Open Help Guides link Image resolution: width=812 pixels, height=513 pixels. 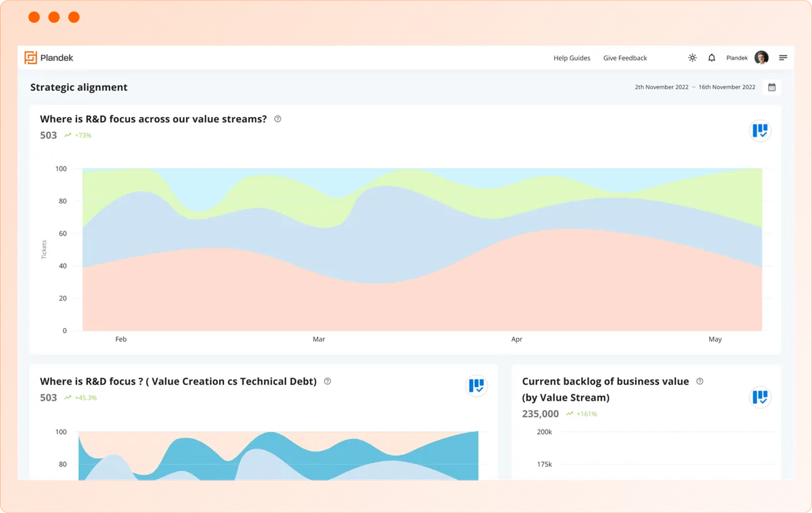pyautogui.click(x=572, y=58)
